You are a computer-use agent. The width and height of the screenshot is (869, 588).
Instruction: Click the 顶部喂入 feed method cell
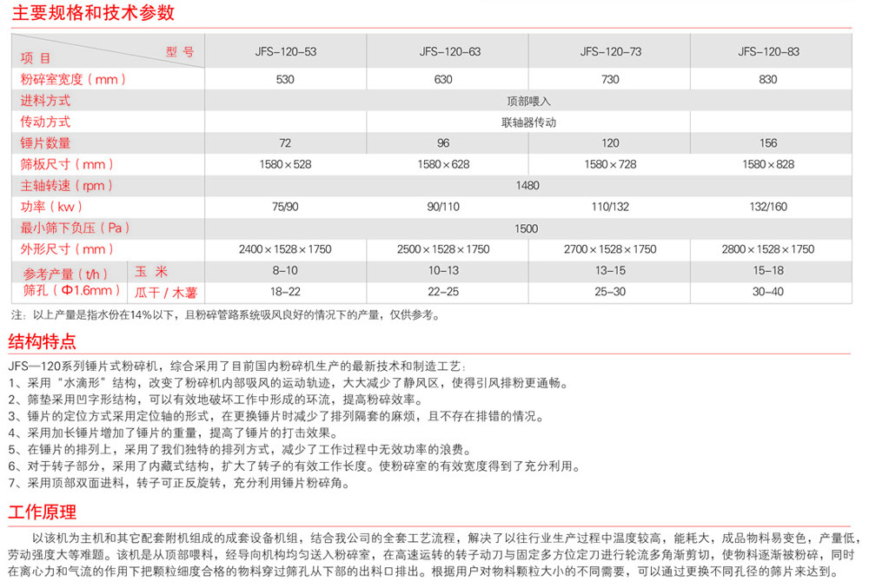click(x=529, y=101)
